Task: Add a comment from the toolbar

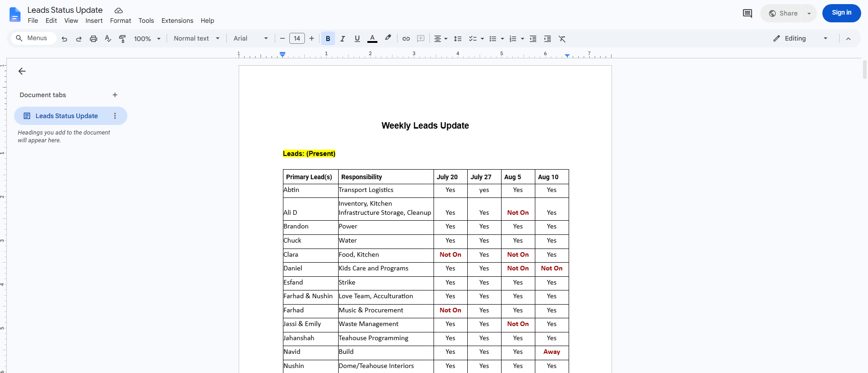Action: click(421, 39)
